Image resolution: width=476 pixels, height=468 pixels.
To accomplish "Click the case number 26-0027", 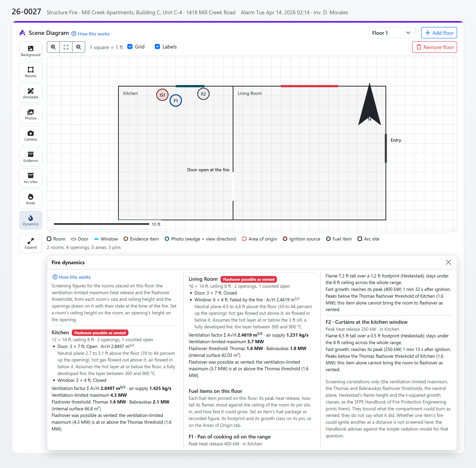I will 26,12.
